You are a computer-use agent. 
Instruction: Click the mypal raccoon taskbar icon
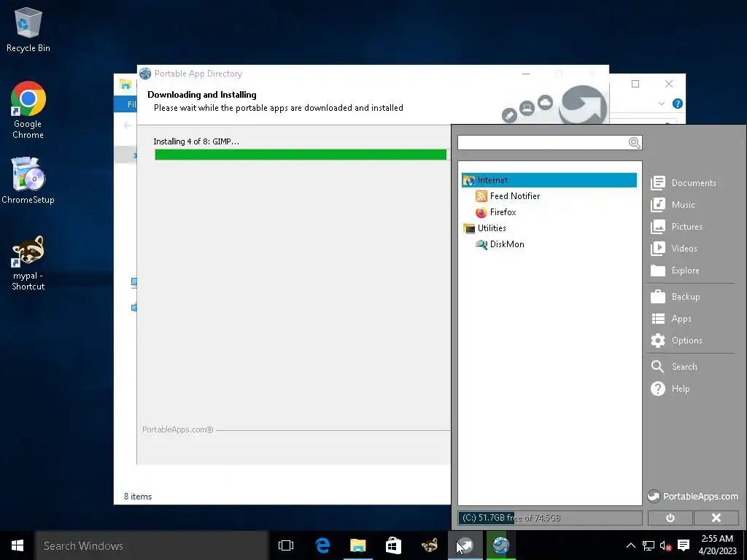[x=429, y=545]
